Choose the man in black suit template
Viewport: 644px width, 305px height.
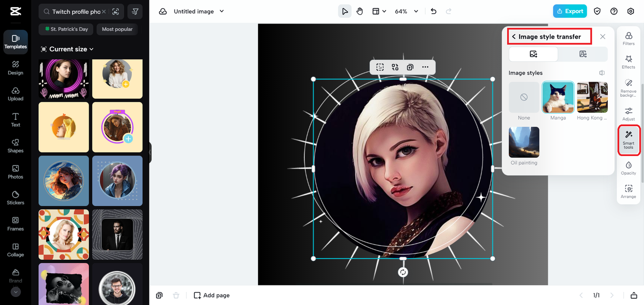coord(117,234)
